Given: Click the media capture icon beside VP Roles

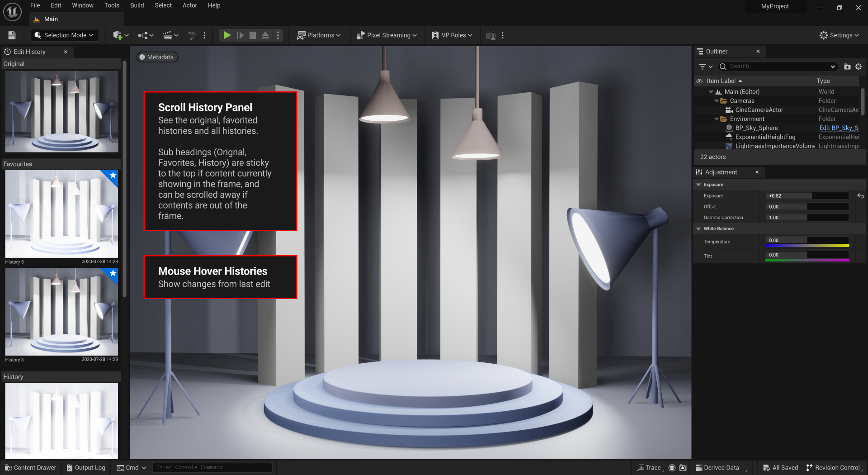Looking at the screenshot, I should coord(491,35).
